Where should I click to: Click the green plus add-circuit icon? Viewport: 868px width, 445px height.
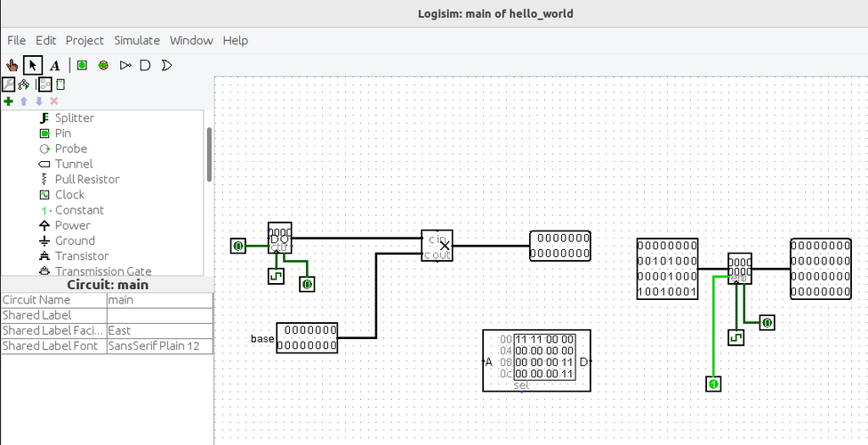(x=8, y=101)
